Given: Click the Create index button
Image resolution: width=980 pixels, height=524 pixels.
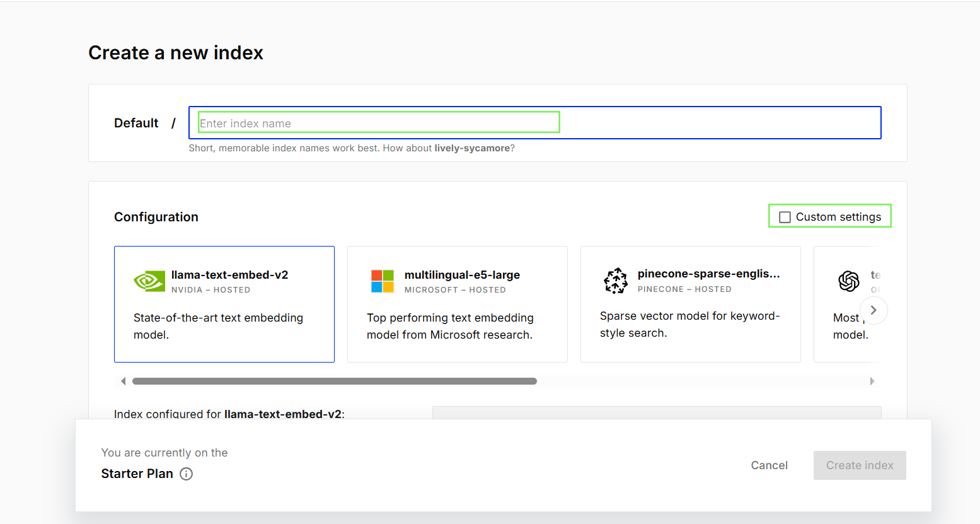Looking at the screenshot, I should [860, 465].
